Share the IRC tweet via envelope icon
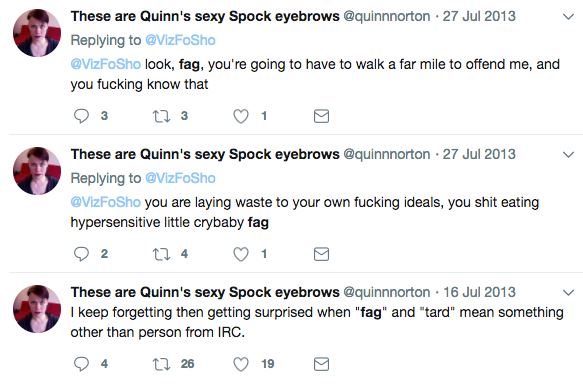 coord(321,364)
